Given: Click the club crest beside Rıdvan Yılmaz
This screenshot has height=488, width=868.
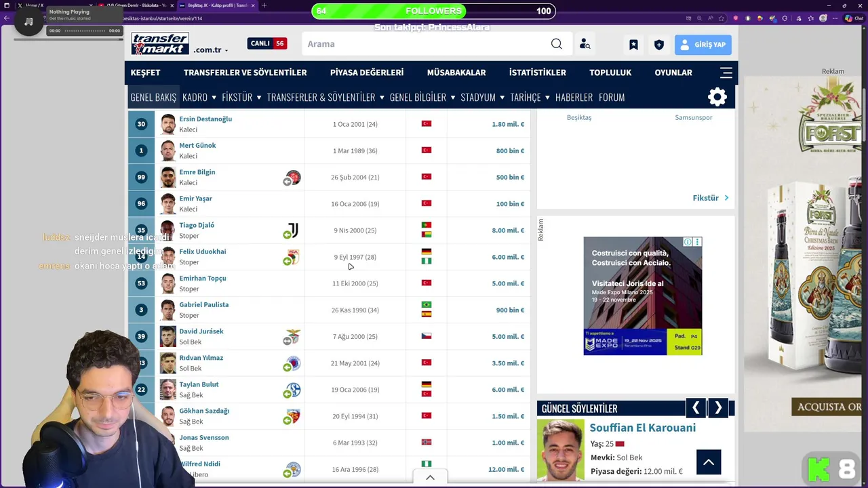Looking at the screenshot, I should (293, 363).
